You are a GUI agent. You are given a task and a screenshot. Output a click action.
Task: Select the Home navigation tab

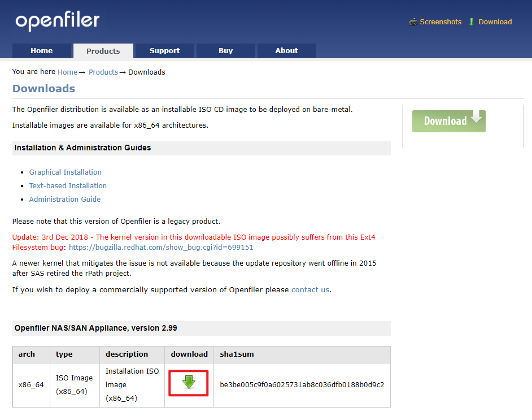click(42, 50)
